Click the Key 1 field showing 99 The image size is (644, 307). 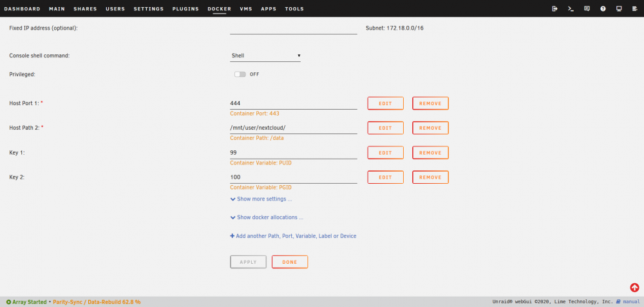pos(294,153)
